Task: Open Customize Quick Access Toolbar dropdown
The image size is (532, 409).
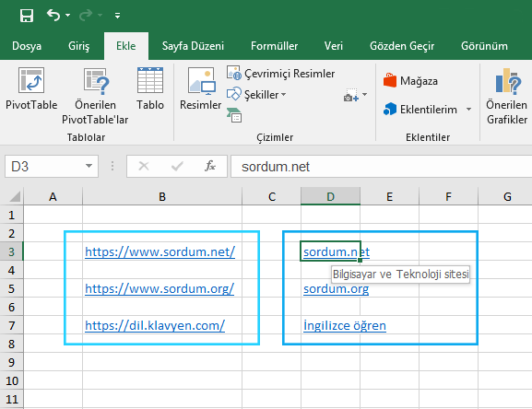Action: 117,16
